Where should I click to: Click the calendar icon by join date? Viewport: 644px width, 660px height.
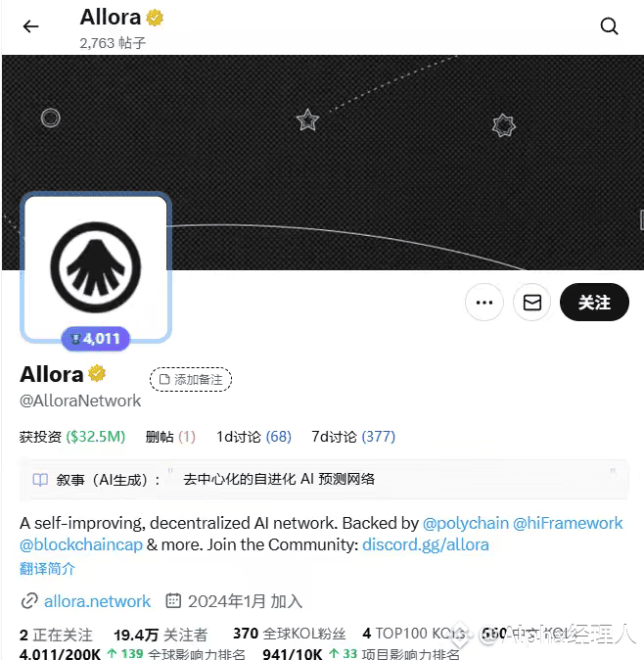click(x=173, y=600)
